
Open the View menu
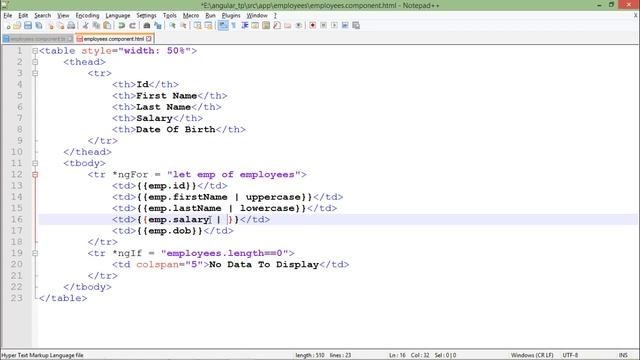63,16
